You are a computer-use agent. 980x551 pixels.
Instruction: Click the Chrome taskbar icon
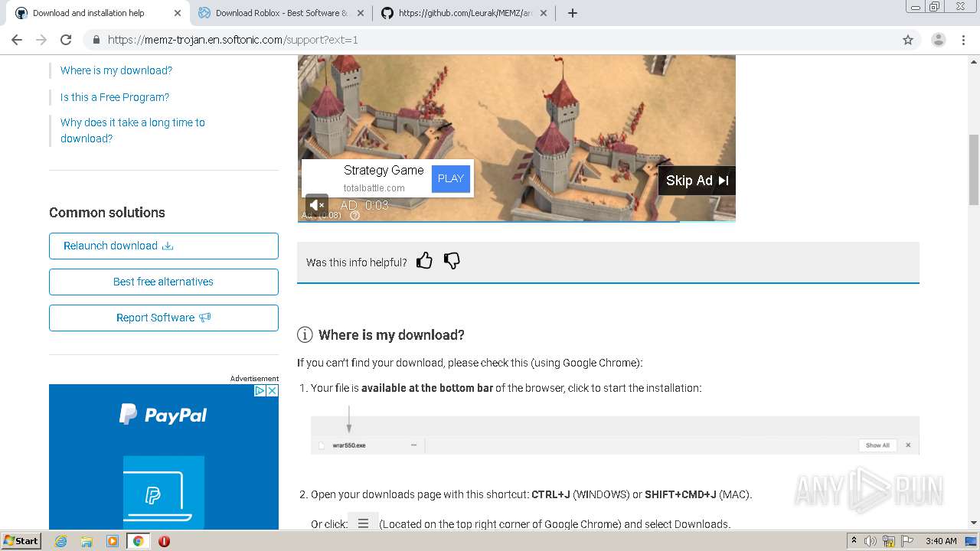click(x=138, y=541)
